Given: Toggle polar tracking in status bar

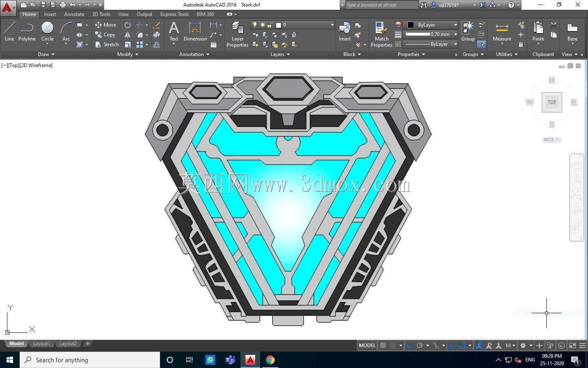Looking at the screenshot, I should (x=419, y=346).
